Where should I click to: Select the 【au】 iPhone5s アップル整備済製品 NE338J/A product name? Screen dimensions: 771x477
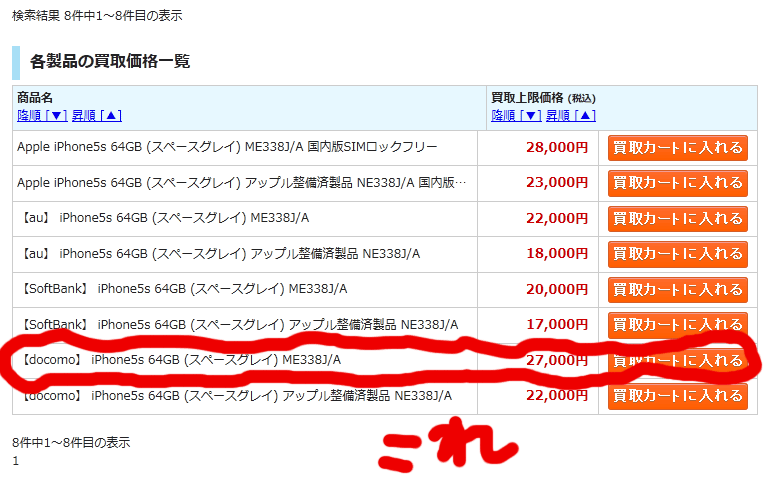point(221,254)
